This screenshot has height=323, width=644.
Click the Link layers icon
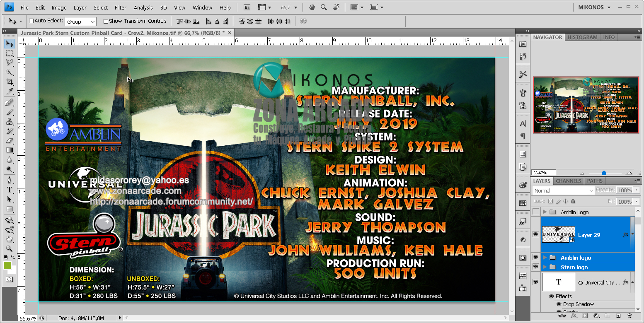click(562, 316)
